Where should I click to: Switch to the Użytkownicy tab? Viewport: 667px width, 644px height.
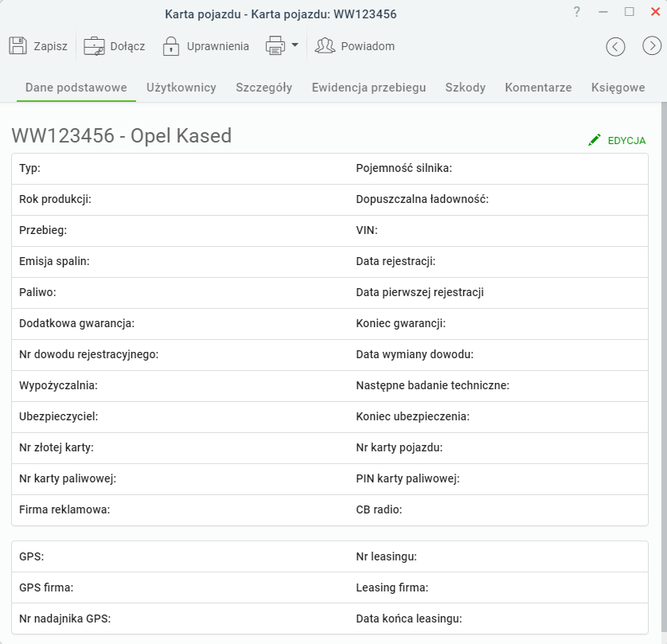[x=181, y=88]
